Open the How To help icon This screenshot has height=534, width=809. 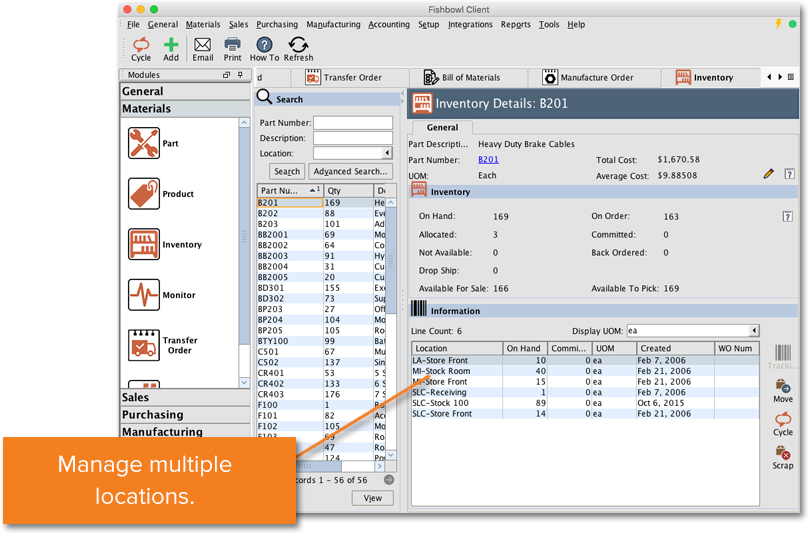point(264,50)
